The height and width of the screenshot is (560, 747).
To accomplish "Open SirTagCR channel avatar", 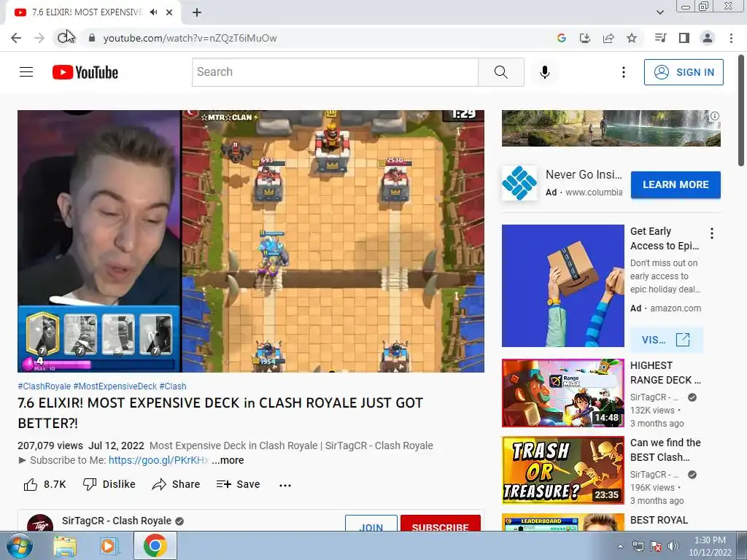I will click(40, 523).
